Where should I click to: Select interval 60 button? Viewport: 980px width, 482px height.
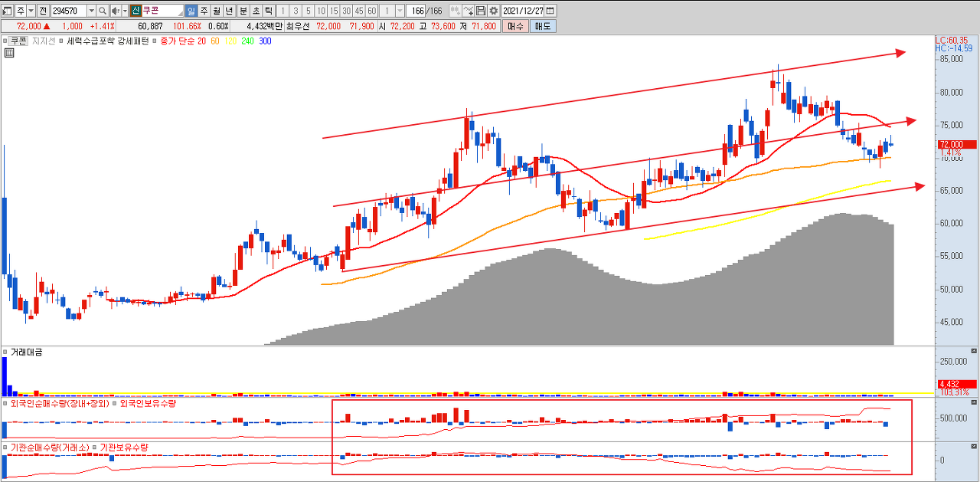pyautogui.click(x=371, y=11)
